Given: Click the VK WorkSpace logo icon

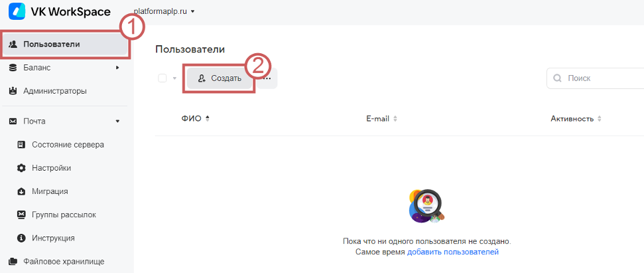Looking at the screenshot, I should pyautogui.click(x=16, y=13).
